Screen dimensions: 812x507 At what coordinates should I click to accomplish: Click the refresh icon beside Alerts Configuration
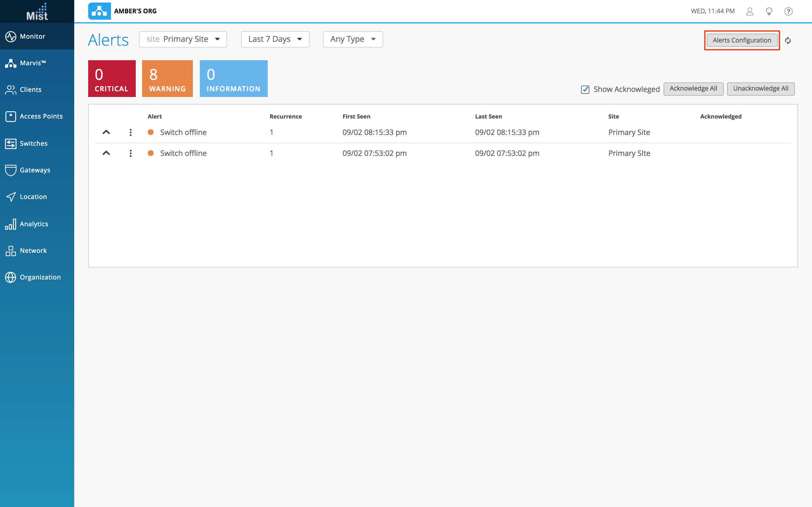click(788, 41)
